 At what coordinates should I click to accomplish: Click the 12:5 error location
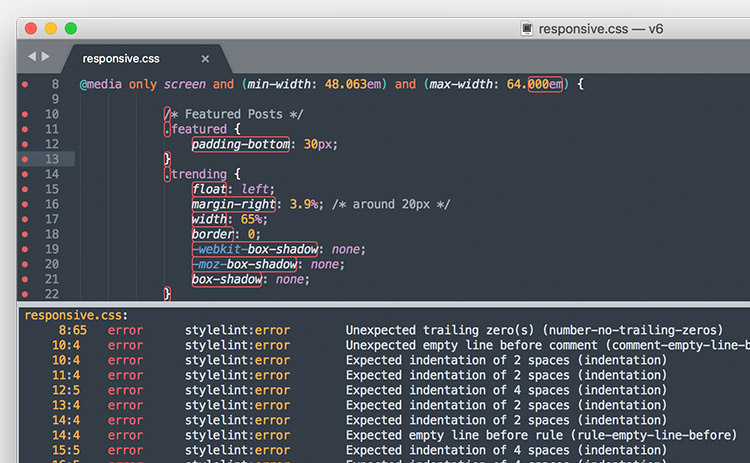coord(66,390)
